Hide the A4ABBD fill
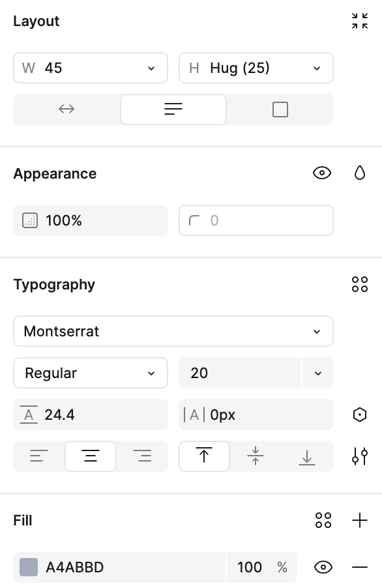 [323, 567]
